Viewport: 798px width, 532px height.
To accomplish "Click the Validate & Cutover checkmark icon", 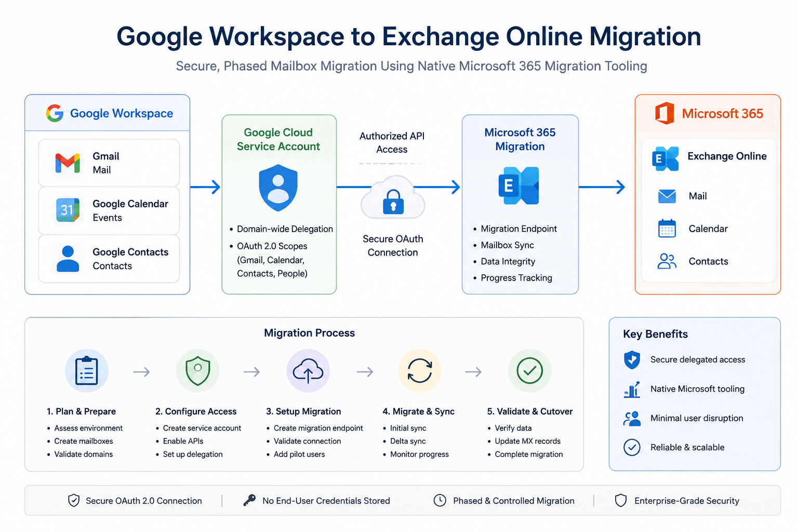I will pyautogui.click(x=530, y=371).
